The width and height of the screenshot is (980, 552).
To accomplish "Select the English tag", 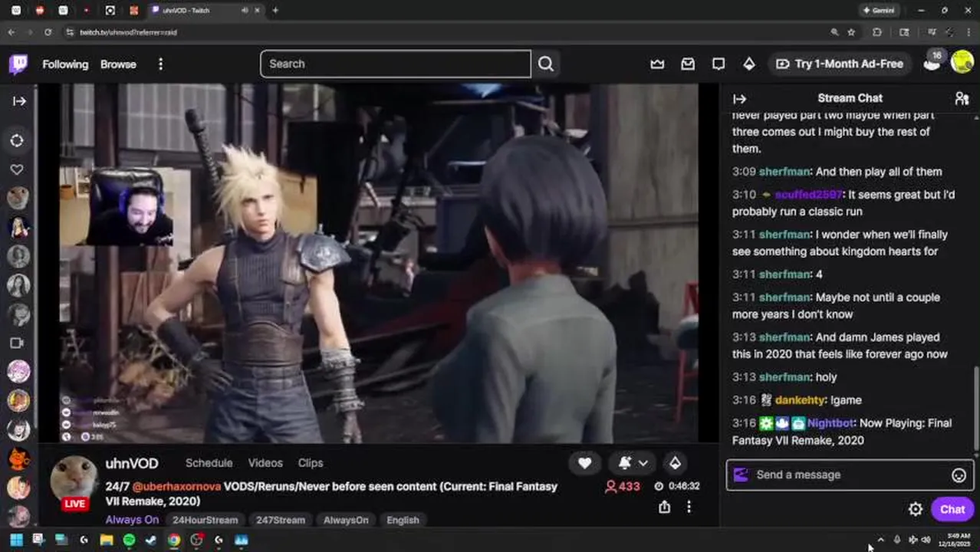I will [x=403, y=520].
